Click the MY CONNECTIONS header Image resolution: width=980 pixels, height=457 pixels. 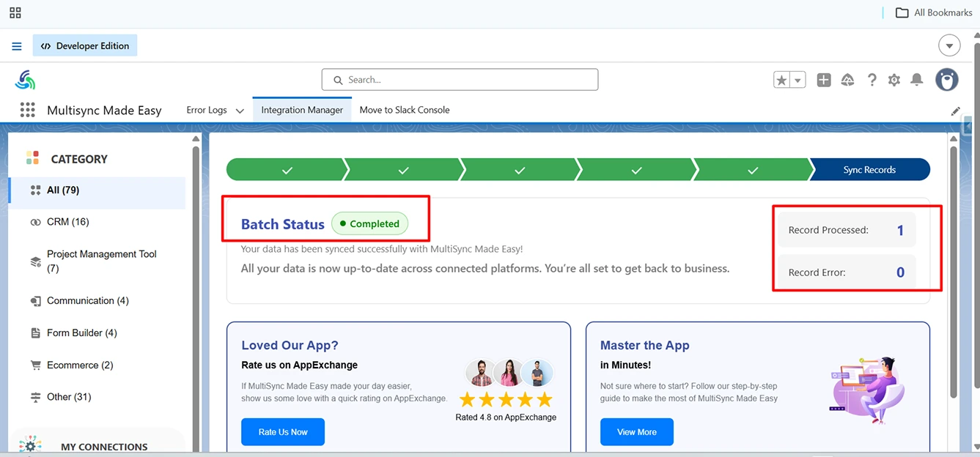(x=104, y=447)
